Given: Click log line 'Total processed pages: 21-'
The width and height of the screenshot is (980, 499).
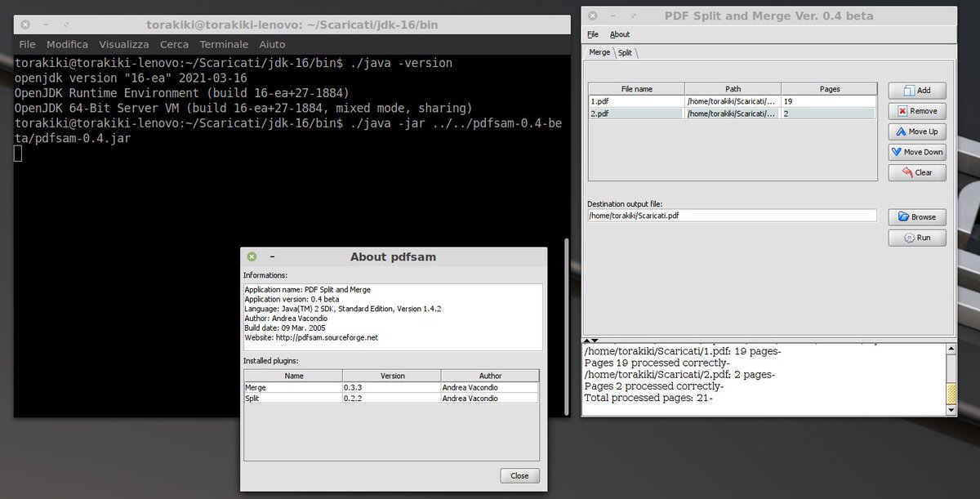Looking at the screenshot, I should coord(648,398).
